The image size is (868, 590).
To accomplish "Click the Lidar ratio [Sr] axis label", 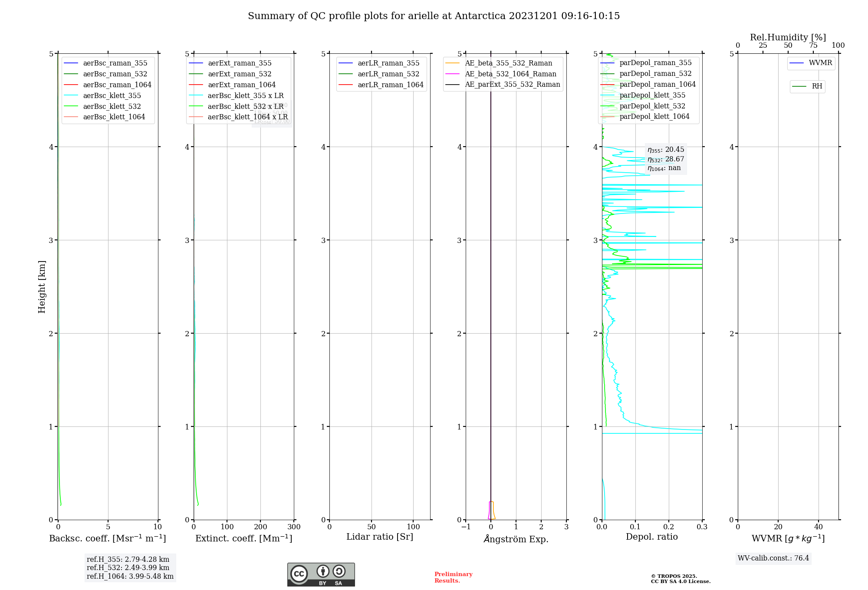I will (x=379, y=537).
